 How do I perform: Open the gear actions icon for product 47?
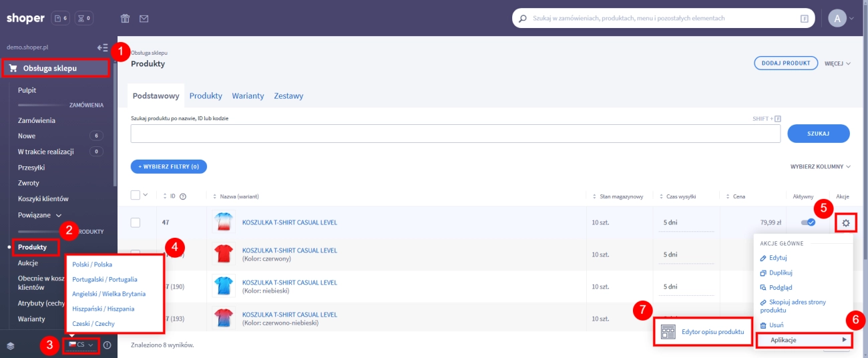(845, 222)
